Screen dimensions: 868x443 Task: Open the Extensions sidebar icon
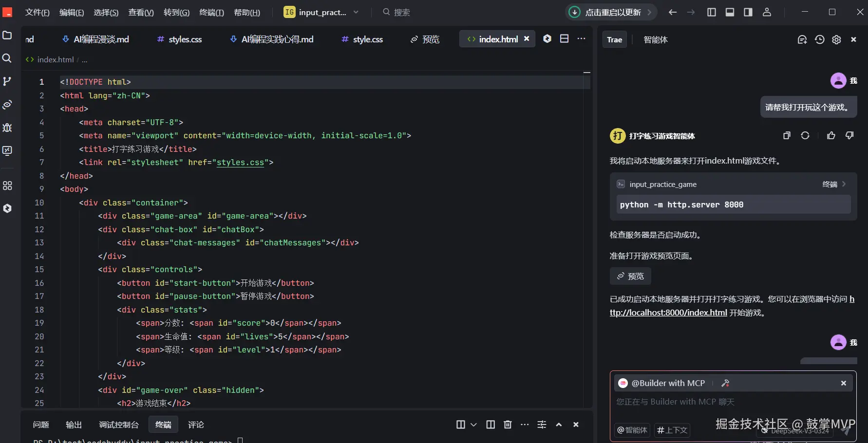[7, 185]
